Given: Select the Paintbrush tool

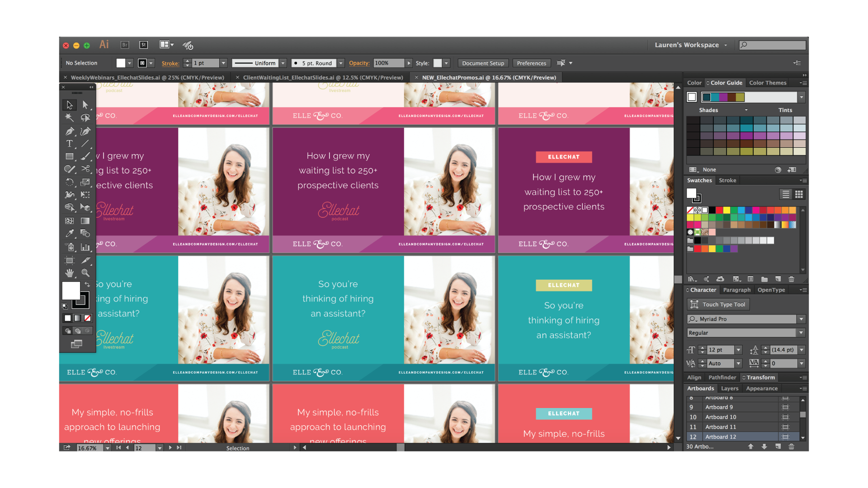Looking at the screenshot, I should click(85, 156).
